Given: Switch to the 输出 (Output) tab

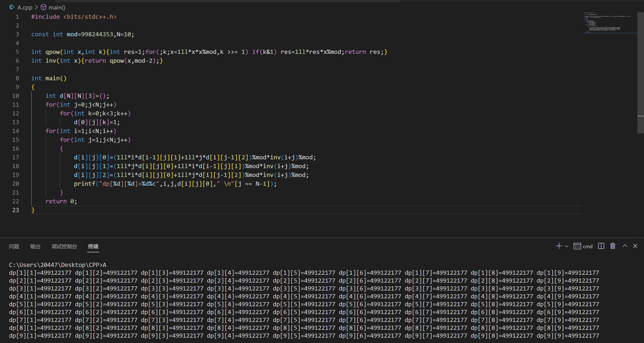Looking at the screenshot, I should 35,246.
